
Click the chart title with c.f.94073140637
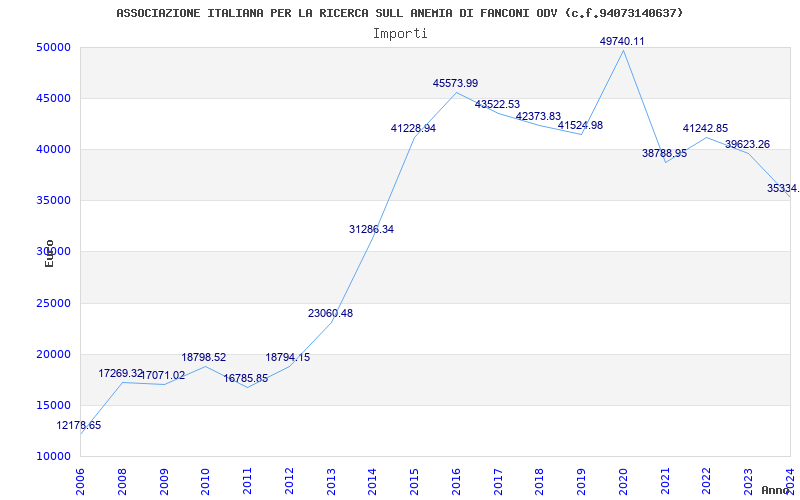click(x=399, y=13)
